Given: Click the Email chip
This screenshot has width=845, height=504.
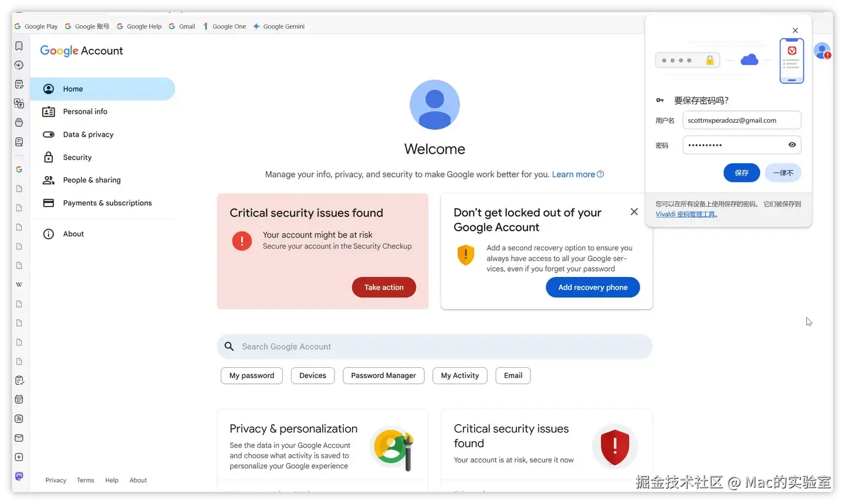Looking at the screenshot, I should (513, 376).
